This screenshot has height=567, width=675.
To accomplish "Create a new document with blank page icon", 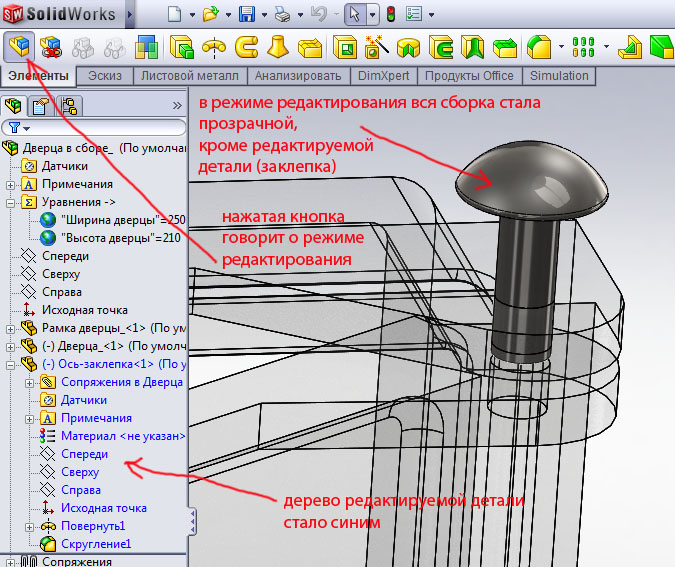I will (175, 15).
